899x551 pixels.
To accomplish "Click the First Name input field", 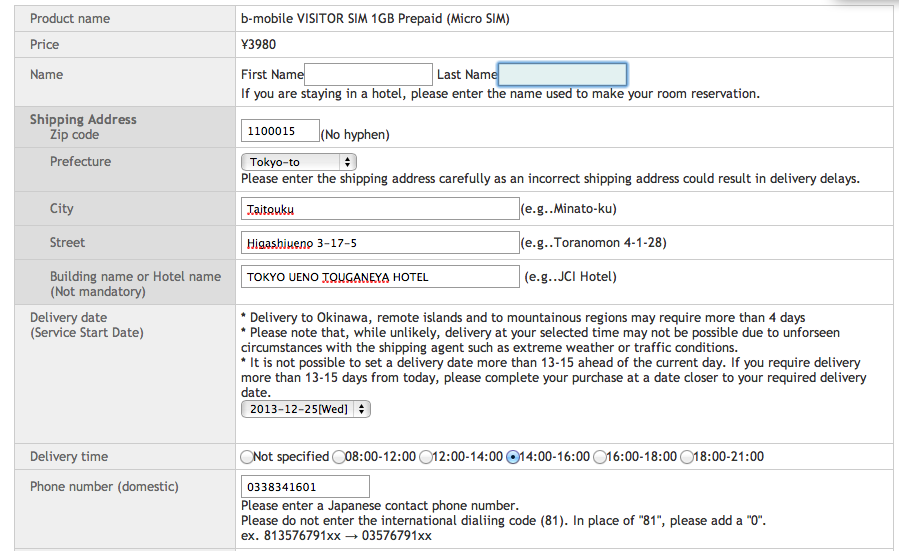I will click(368, 75).
